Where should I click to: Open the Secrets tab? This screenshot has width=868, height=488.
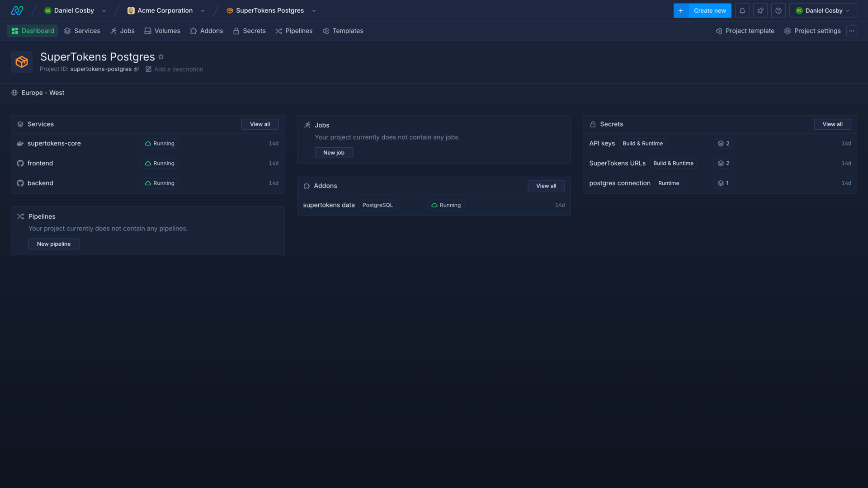[x=250, y=31]
